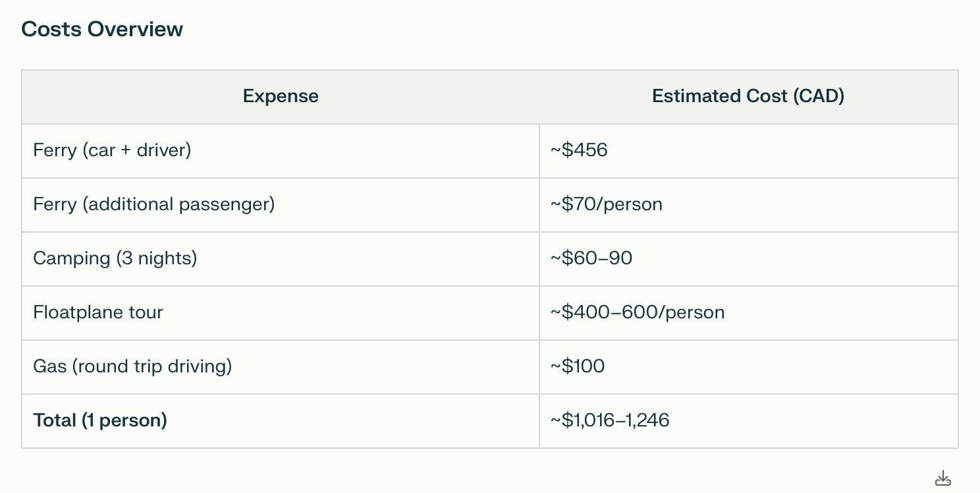Select the ~$70/person cost value

point(607,204)
